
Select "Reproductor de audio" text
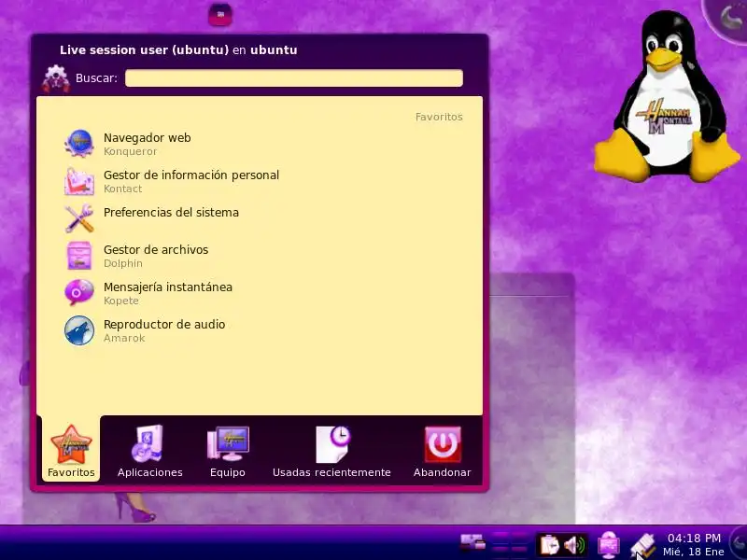pos(164,324)
